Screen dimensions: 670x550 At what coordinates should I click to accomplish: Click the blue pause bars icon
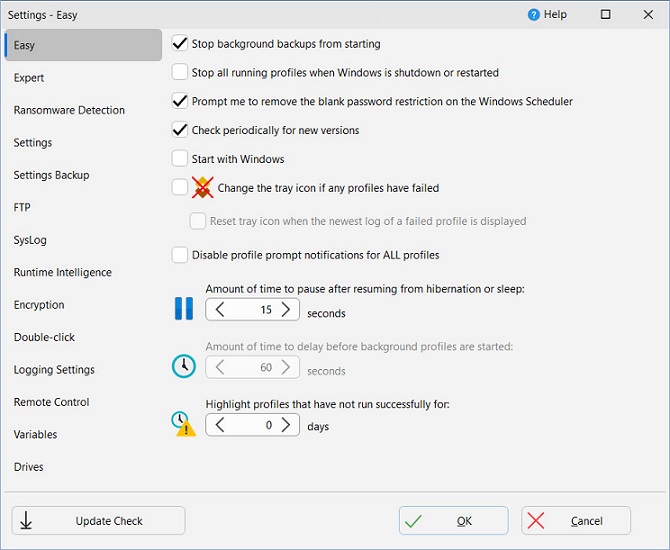(184, 309)
